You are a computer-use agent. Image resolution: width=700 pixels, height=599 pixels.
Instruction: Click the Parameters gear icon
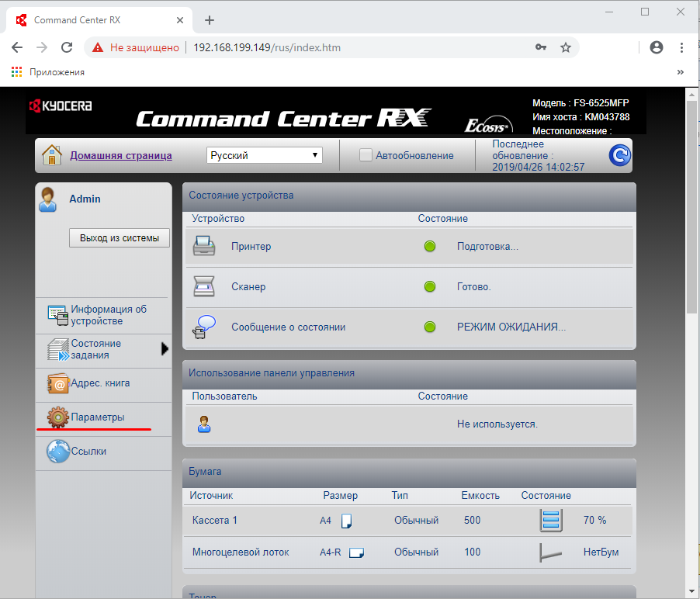[58, 417]
